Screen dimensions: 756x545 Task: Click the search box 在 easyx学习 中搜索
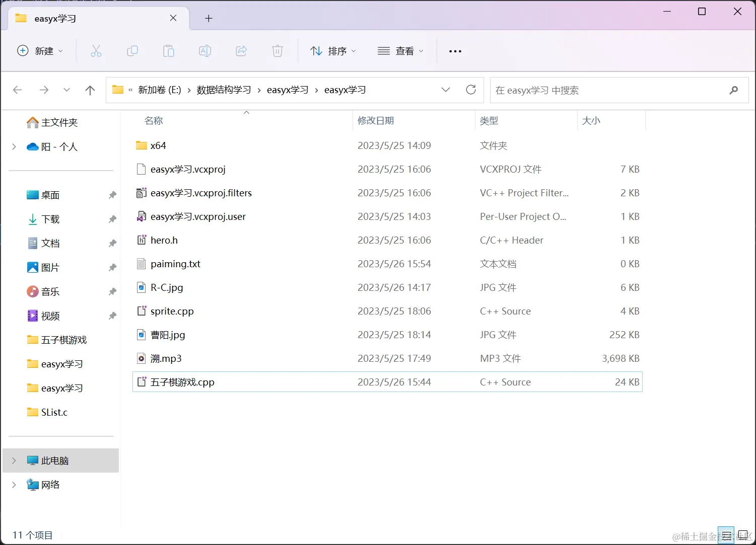point(619,90)
